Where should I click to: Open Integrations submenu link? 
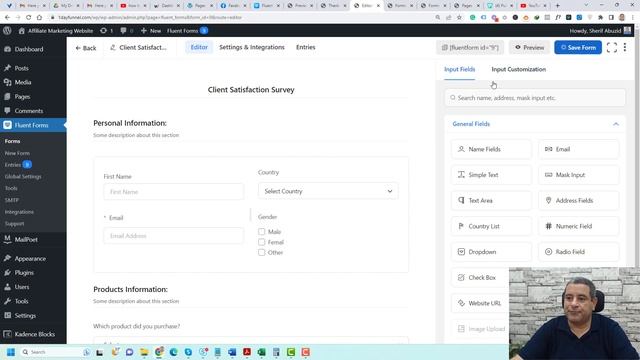tap(19, 212)
